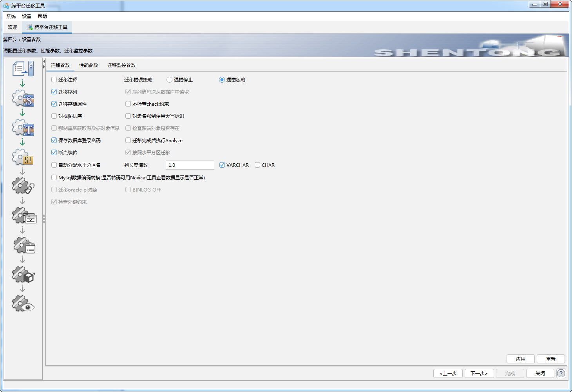The image size is (572, 392).
Task: Select the 遇错停止 radio button
Action: click(x=169, y=80)
